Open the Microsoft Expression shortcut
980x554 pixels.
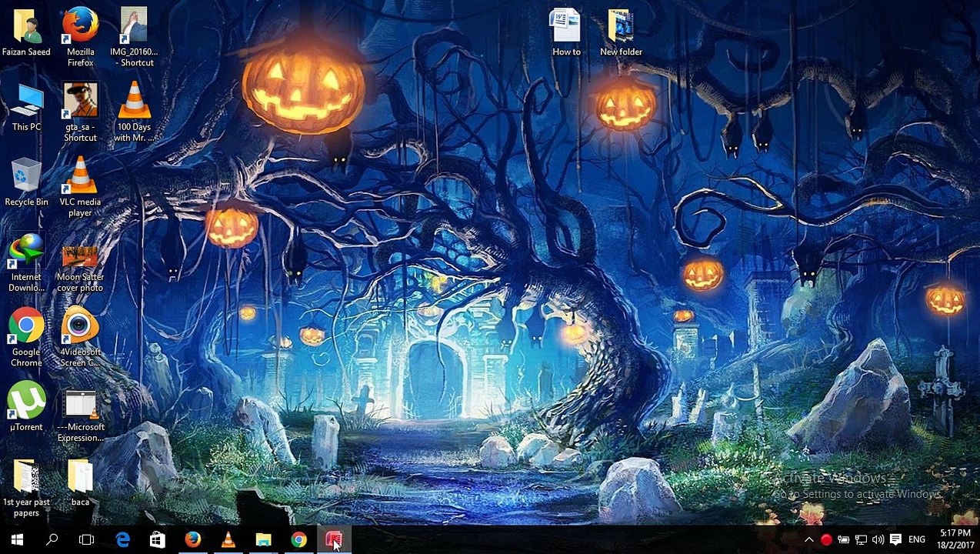click(x=80, y=416)
